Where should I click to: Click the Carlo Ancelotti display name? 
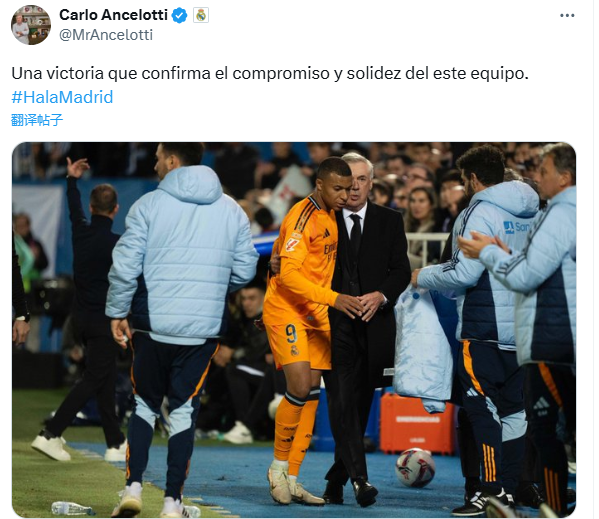coord(113,15)
